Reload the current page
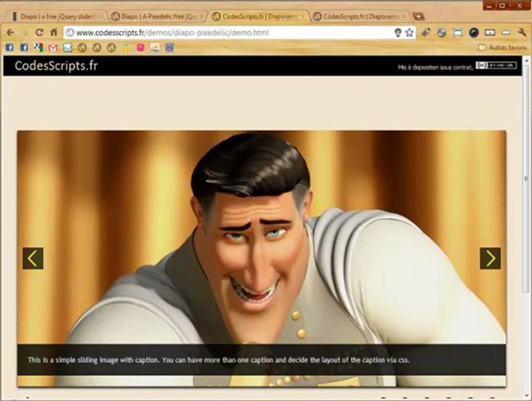Image resolution: width=532 pixels, height=401 pixels. point(39,32)
